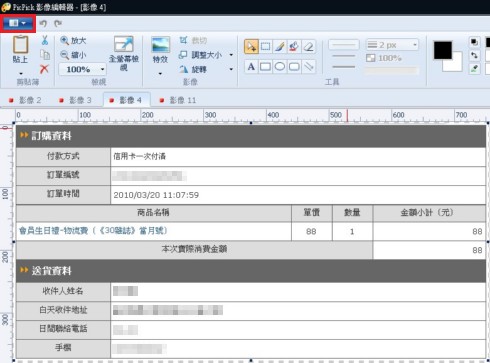Image resolution: width=490 pixels, height=363 pixels.
Task: Click the 旋轉 rotate button
Action: 193,69
